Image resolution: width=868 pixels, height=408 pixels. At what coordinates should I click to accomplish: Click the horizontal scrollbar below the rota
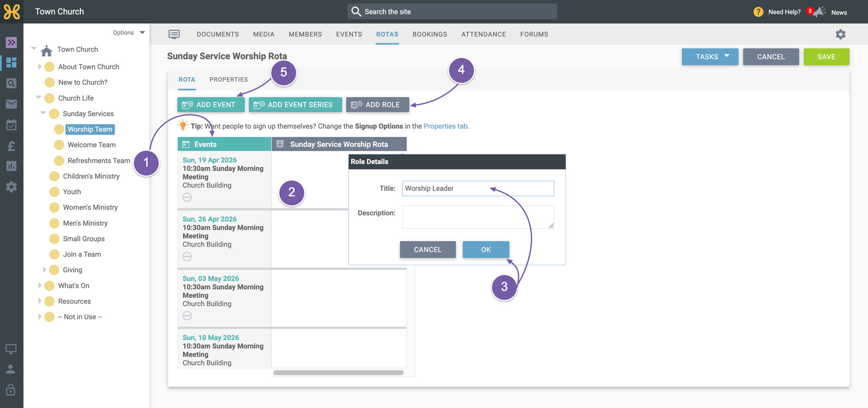coord(338,372)
